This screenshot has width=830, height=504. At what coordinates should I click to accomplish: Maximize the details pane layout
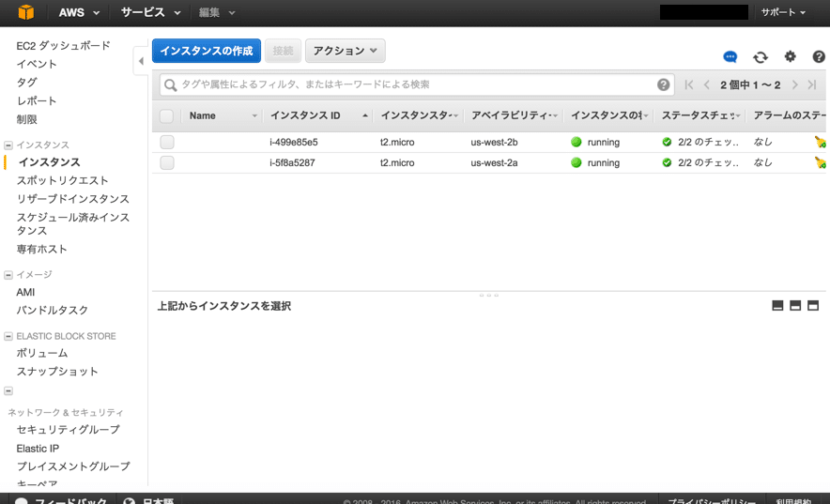pos(813,306)
